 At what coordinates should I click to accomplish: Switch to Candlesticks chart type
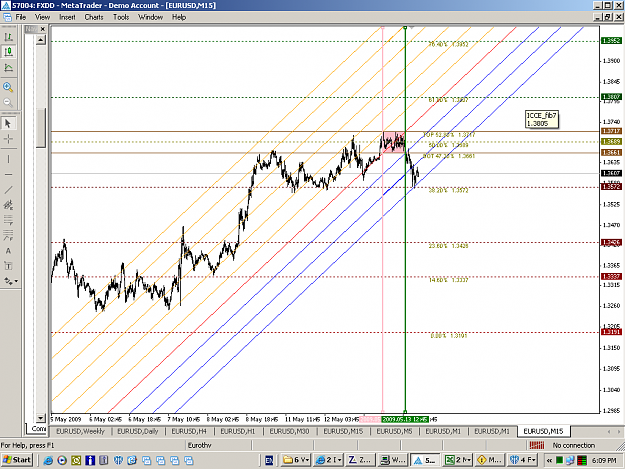click(8, 52)
